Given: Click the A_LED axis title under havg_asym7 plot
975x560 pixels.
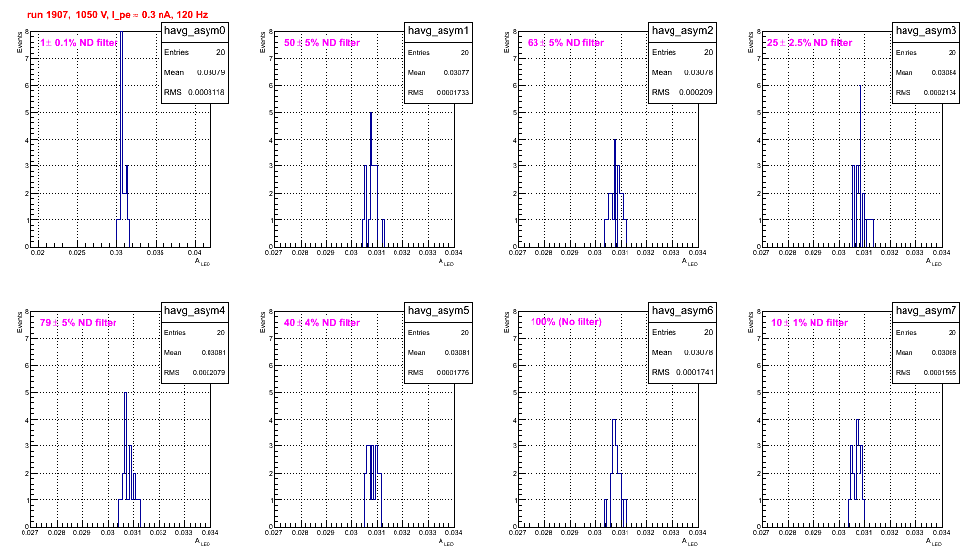Looking at the screenshot, I should (934, 542).
